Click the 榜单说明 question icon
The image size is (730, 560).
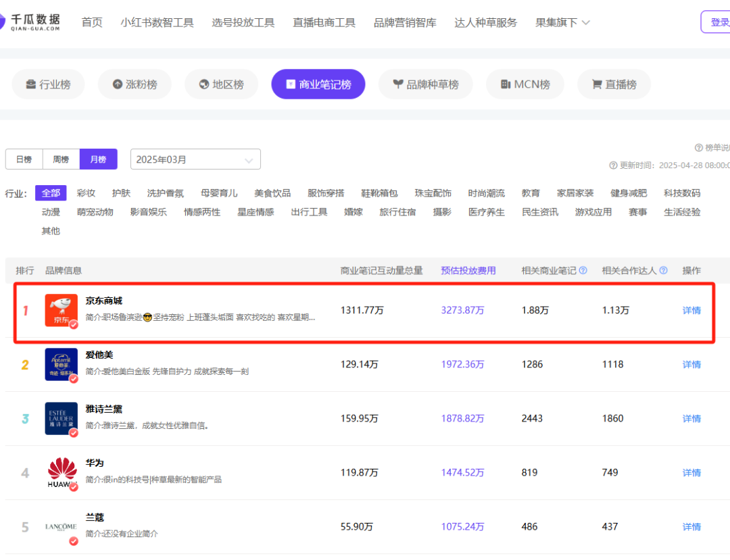[699, 148]
